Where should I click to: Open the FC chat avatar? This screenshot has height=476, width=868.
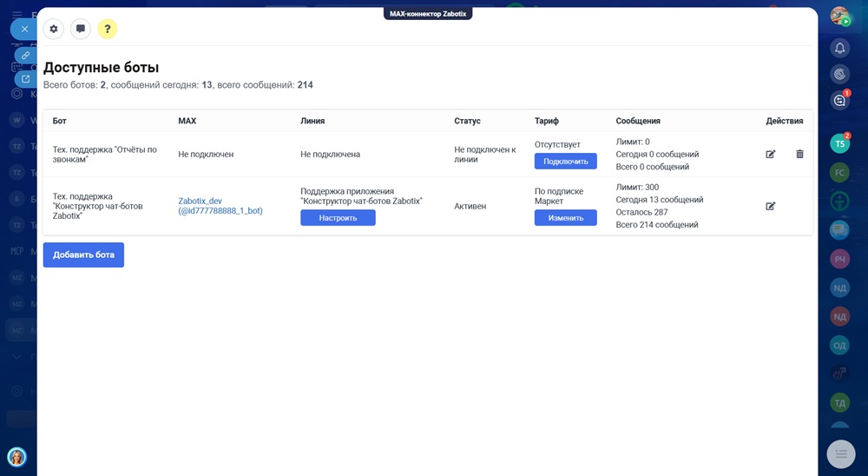coord(839,172)
